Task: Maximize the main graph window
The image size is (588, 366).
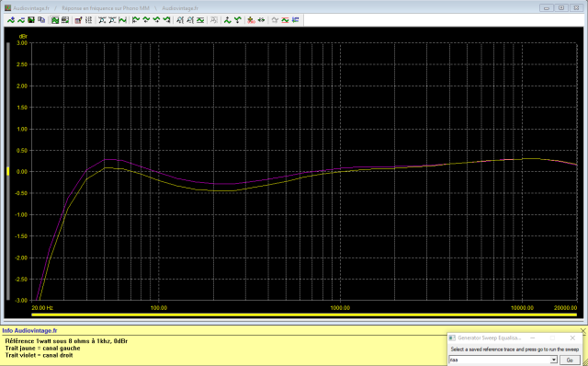Action: tap(561, 8)
